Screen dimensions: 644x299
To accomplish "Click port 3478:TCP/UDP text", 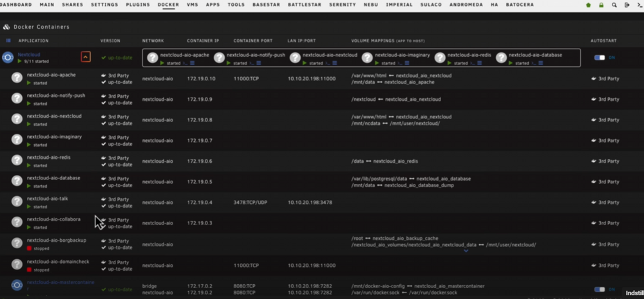I will [250, 202].
